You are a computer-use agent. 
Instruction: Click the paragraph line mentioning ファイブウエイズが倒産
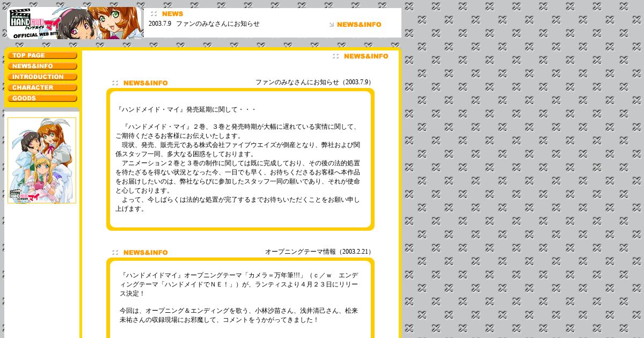(x=238, y=145)
